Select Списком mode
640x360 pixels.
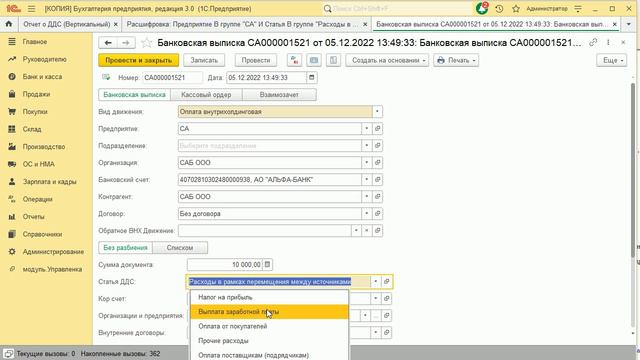point(180,247)
